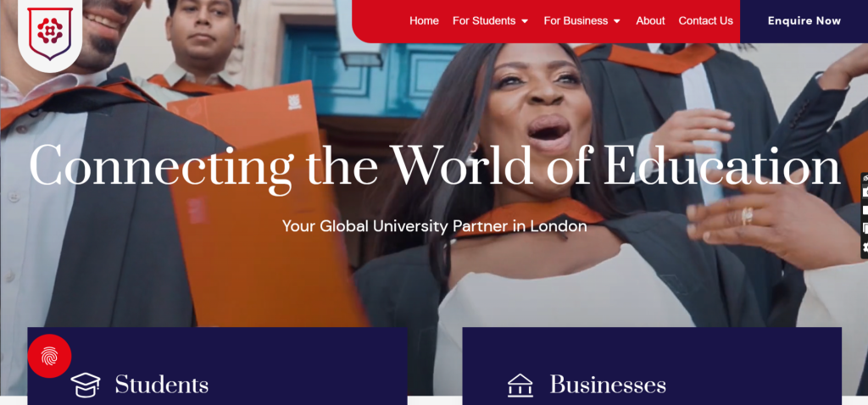Open the Businesses section card

coord(652,366)
